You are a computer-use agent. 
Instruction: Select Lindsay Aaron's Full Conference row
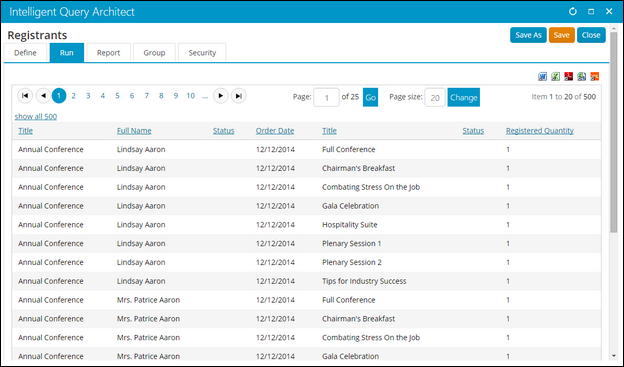(306, 150)
